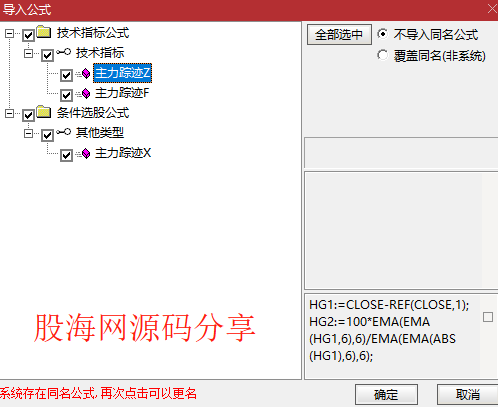Collapse the 其他类型 subcategory node
Viewport: 498px width, 407px height.
[x=29, y=133]
